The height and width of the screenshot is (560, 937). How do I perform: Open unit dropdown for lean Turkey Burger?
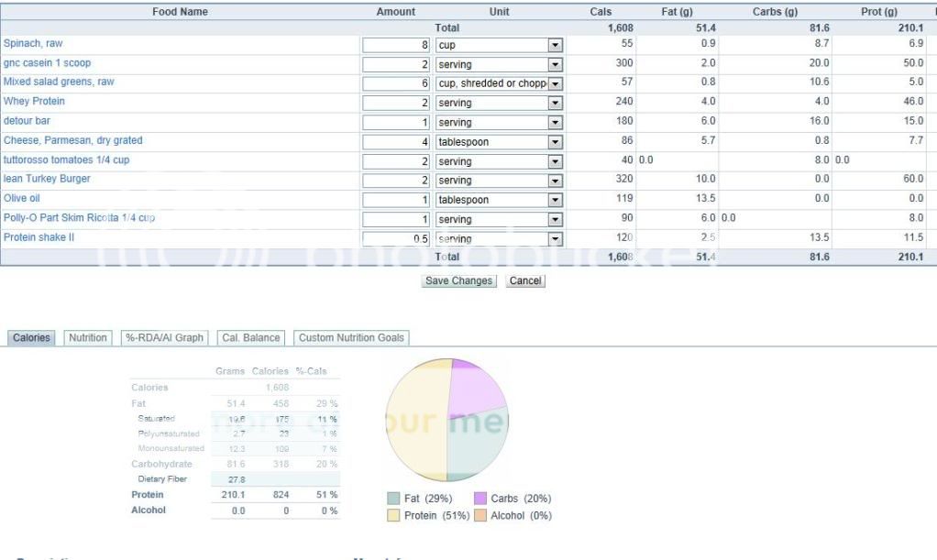pyautogui.click(x=554, y=181)
